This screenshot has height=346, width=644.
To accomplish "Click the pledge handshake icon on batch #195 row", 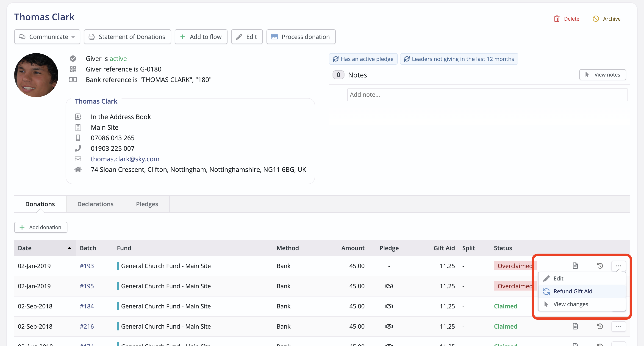I will pyautogui.click(x=389, y=286).
